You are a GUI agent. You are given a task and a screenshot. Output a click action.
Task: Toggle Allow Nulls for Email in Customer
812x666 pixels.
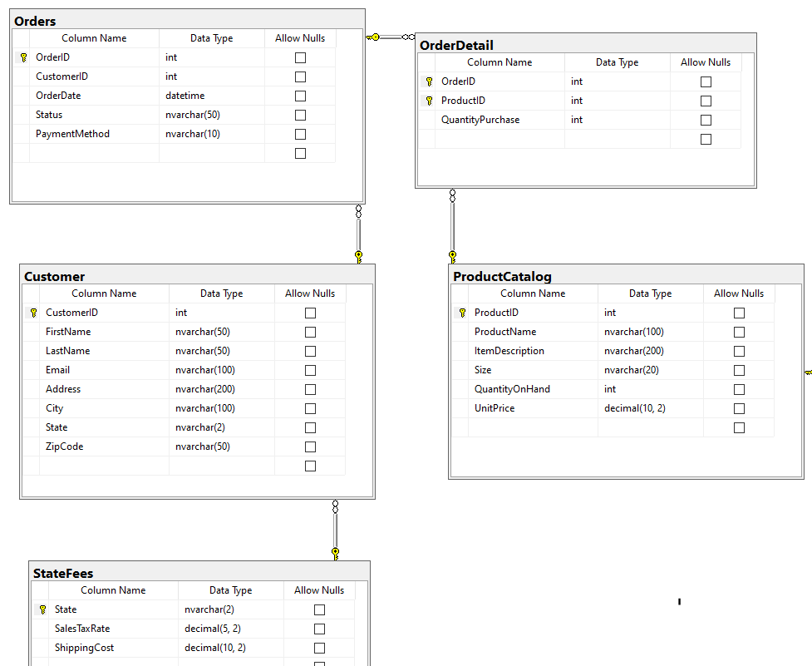click(x=310, y=370)
